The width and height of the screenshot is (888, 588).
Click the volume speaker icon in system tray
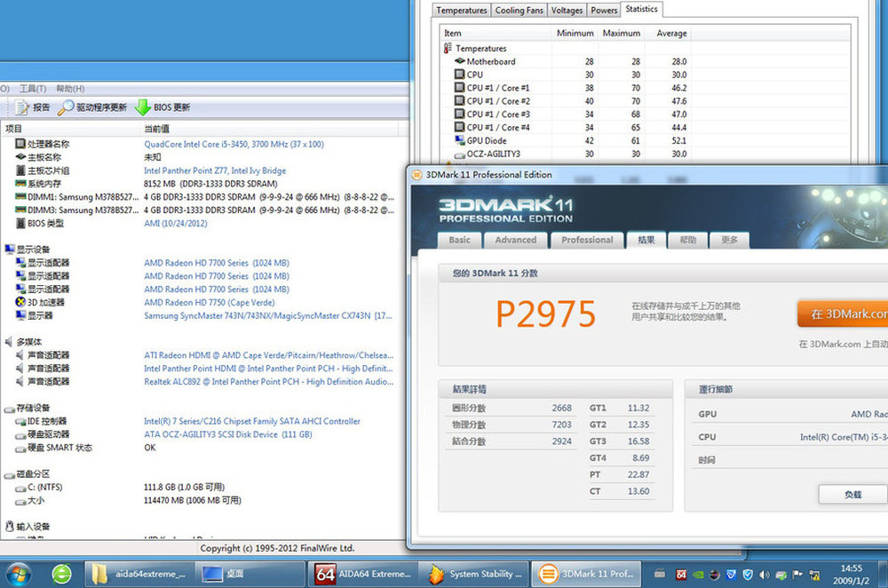[764, 575]
